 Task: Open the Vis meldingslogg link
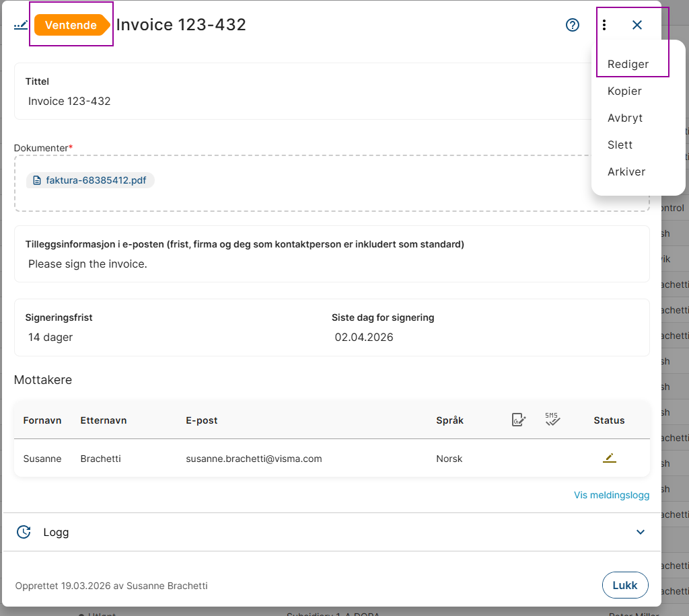coord(611,496)
